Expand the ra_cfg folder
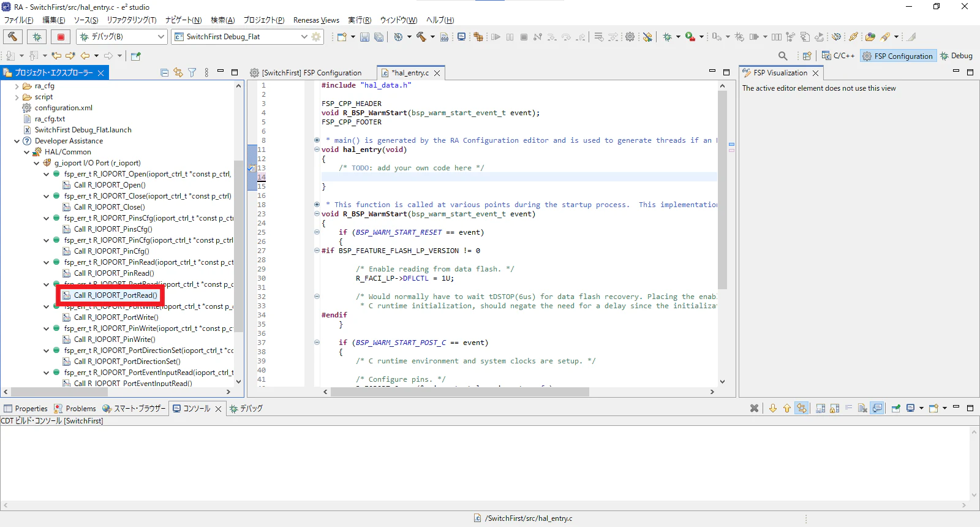 (17, 86)
